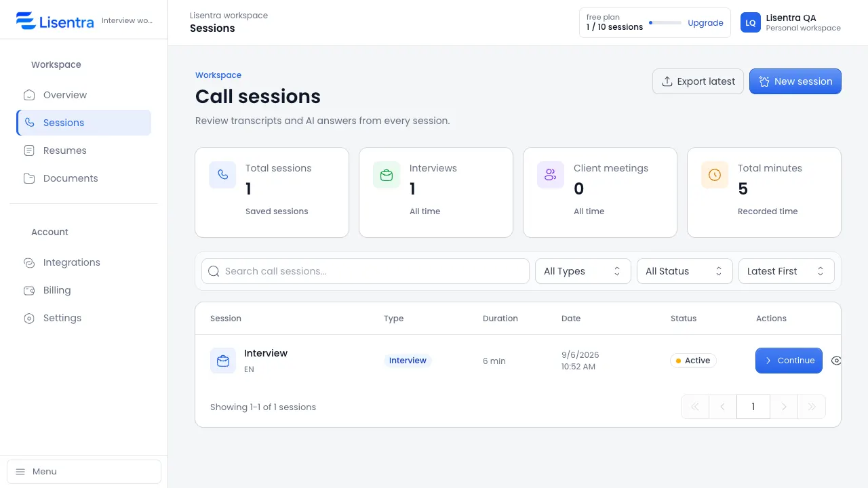The width and height of the screenshot is (868, 488).
Task: Go to the previous page of sessions
Action: [723, 407]
